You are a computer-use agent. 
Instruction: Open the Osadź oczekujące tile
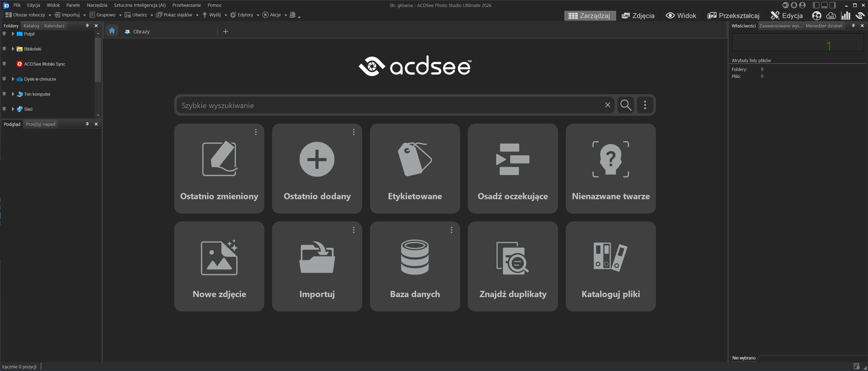click(x=512, y=168)
